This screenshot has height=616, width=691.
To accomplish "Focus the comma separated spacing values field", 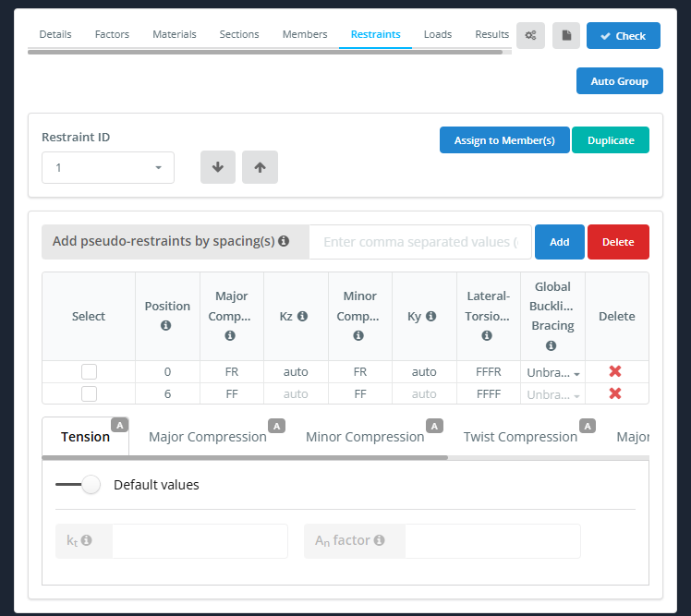I will pos(420,242).
